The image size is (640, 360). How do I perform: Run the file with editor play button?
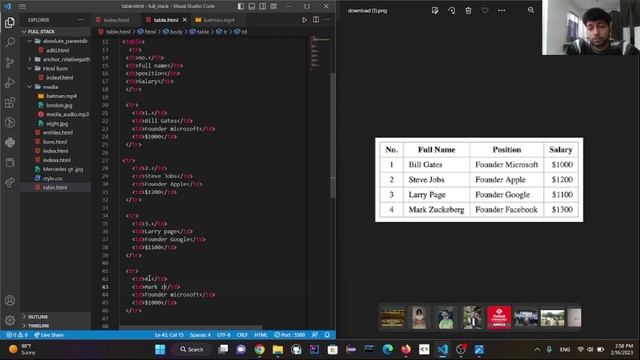click(304, 20)
